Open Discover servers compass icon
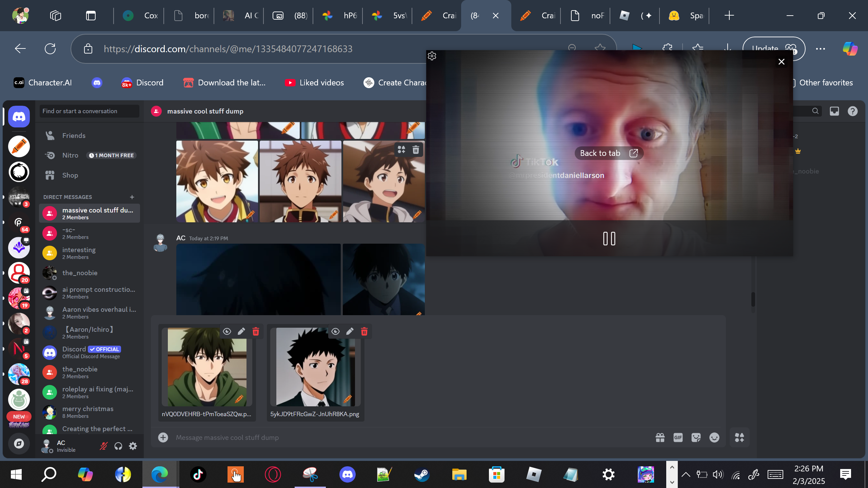This screenshot has height=488, width=868. coord(19,444)
